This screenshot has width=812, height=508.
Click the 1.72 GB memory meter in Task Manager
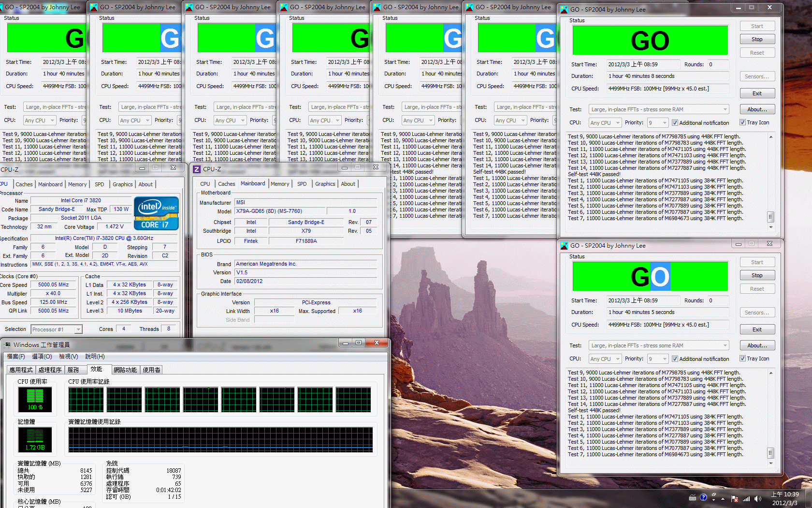[x=35, y=440]
